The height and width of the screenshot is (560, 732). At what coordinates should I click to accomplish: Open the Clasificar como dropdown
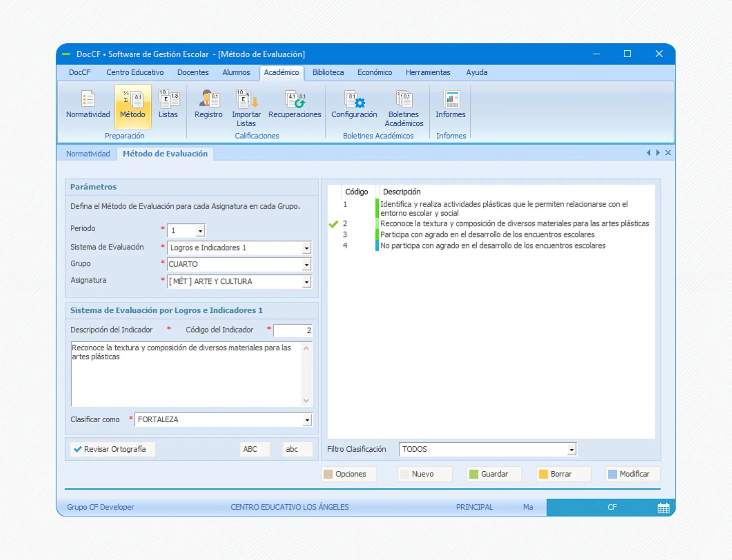pyautogui.click(x=307, y=420)
